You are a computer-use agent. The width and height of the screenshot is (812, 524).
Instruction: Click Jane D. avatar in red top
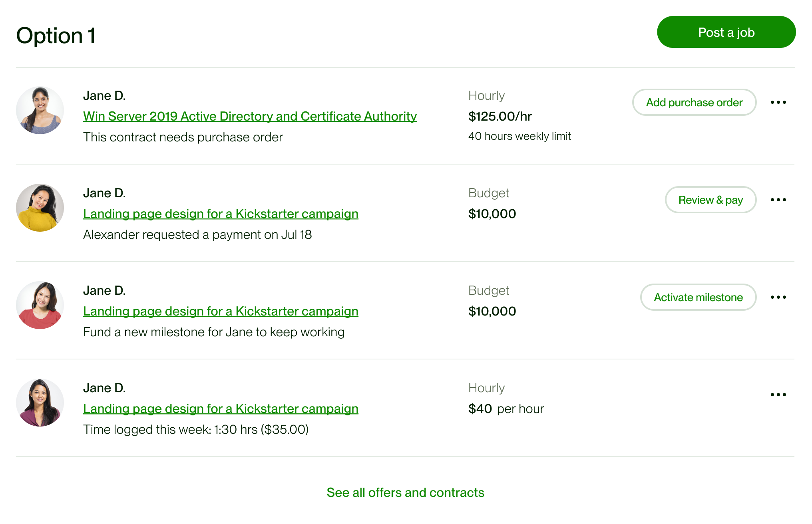(40, 305)
